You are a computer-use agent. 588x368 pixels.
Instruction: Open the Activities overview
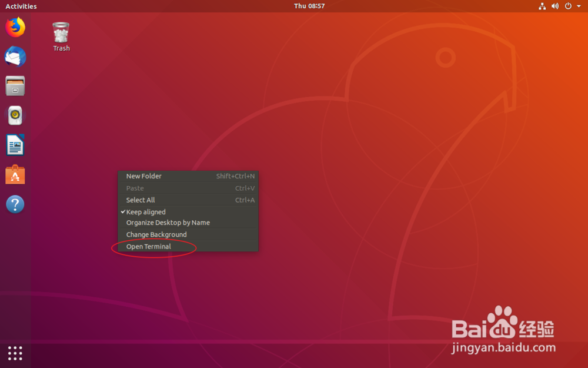[x=21, y=6]
